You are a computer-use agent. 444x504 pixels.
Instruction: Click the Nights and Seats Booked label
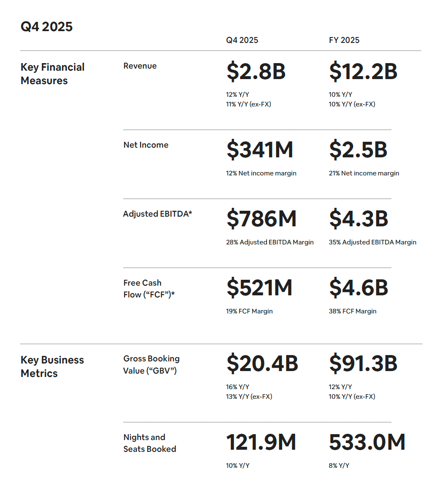150,443
